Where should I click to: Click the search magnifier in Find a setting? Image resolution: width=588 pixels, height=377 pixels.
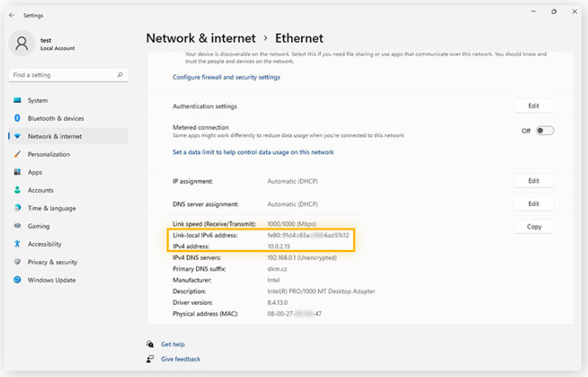tap(120, 75)
